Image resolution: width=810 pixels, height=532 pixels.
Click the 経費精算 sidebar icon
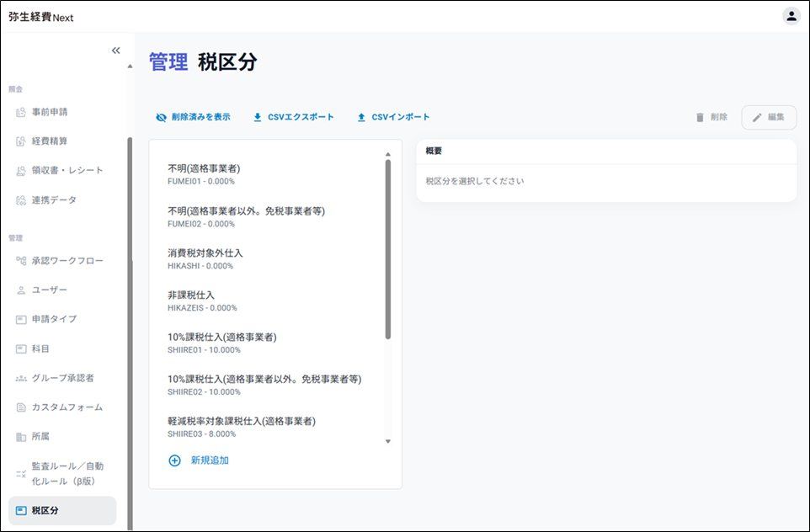[x=21, y=141]
